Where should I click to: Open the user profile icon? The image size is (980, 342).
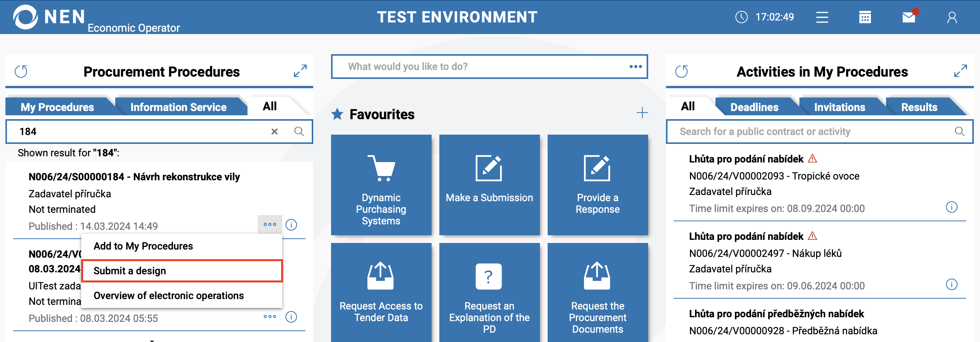tap(952, 17)
